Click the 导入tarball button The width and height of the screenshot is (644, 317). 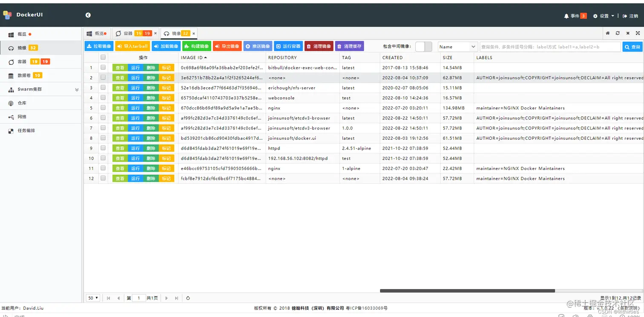(x=132, y=46)
